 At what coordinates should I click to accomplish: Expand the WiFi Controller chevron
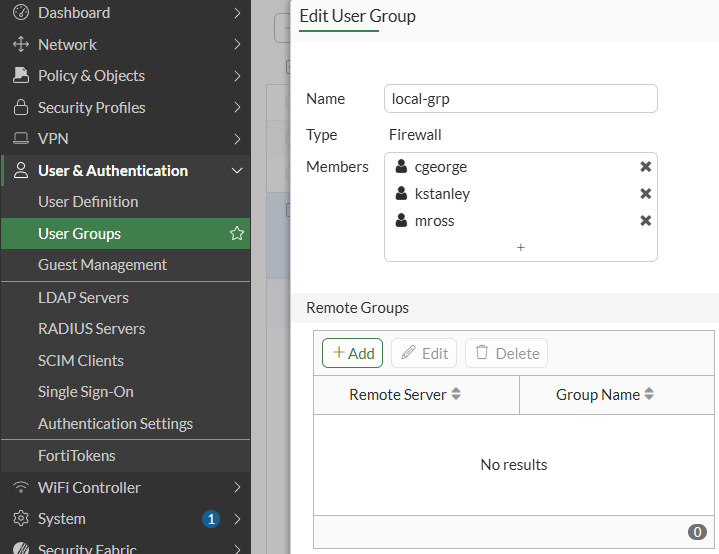[237, 488]
